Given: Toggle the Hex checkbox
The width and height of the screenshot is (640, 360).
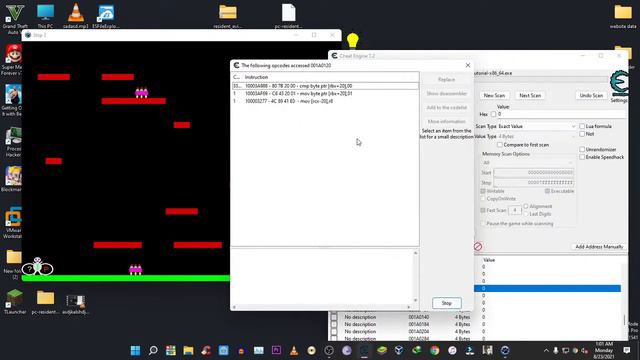Looking at the screenshot, I should tap(493, 114).
